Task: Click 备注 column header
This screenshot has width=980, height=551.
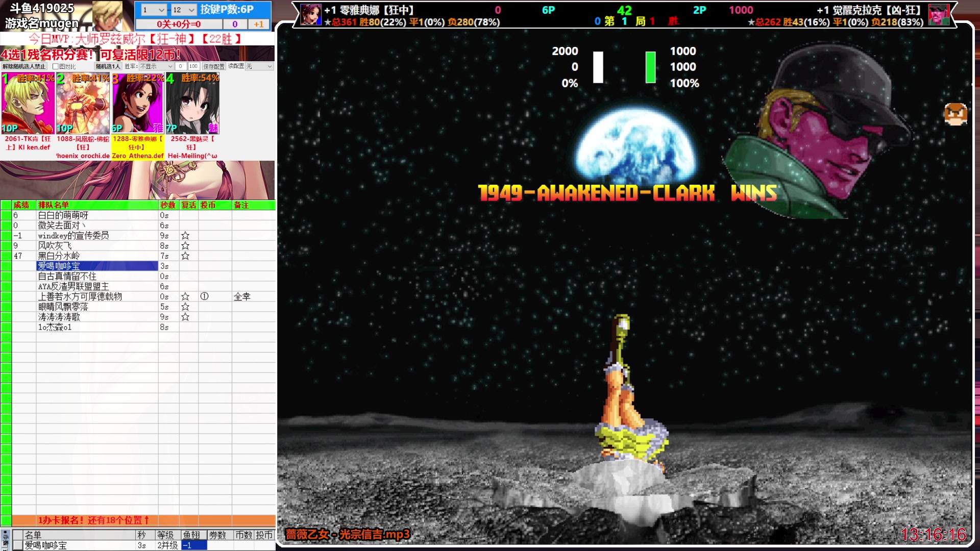Action: pyautogui.click(x=254, y=205)
